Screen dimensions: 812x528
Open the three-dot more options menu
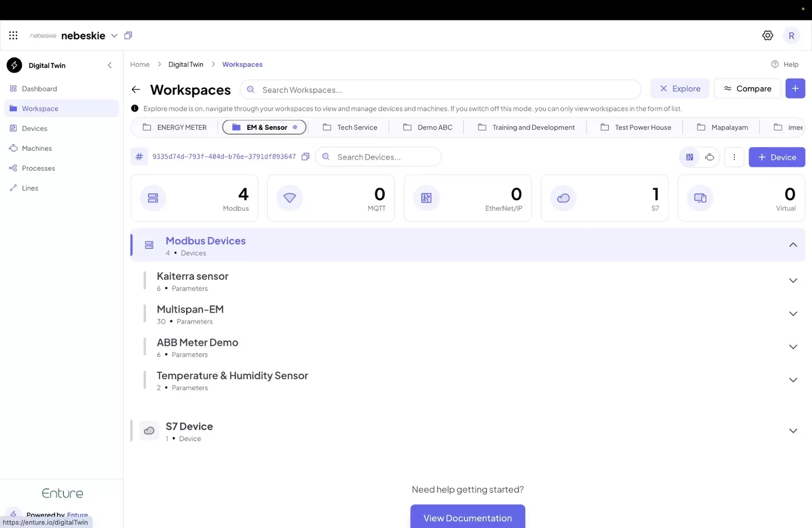pos(734,157)
